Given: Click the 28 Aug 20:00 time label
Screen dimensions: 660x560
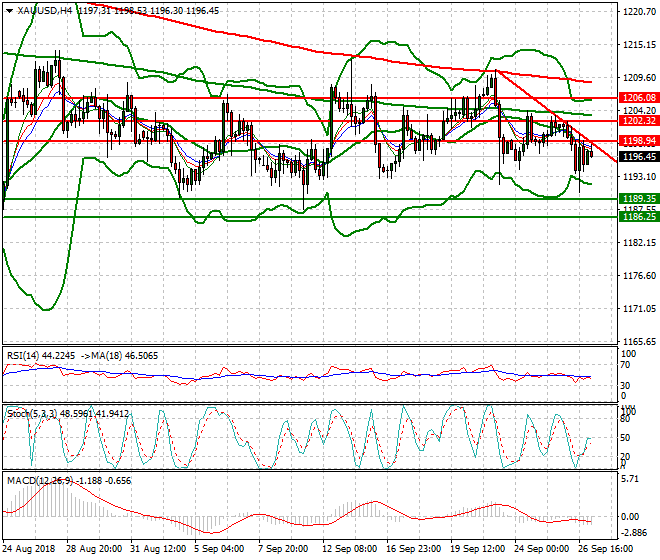Looking at the screenshot, I should pos(94,549).
